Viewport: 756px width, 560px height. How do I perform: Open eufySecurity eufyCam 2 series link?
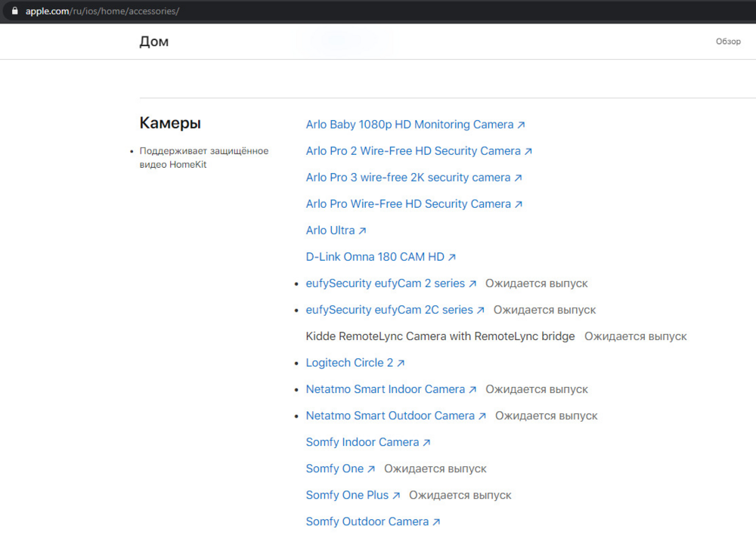[391, 283]
